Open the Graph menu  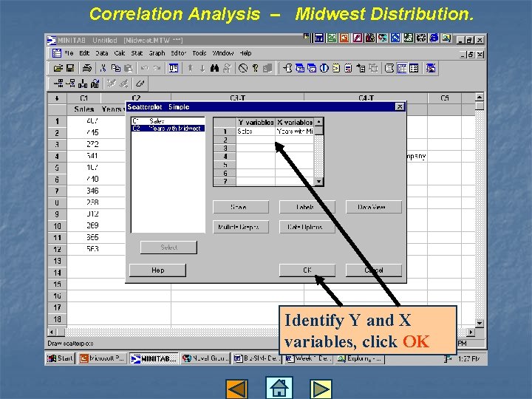pos(157,53)
